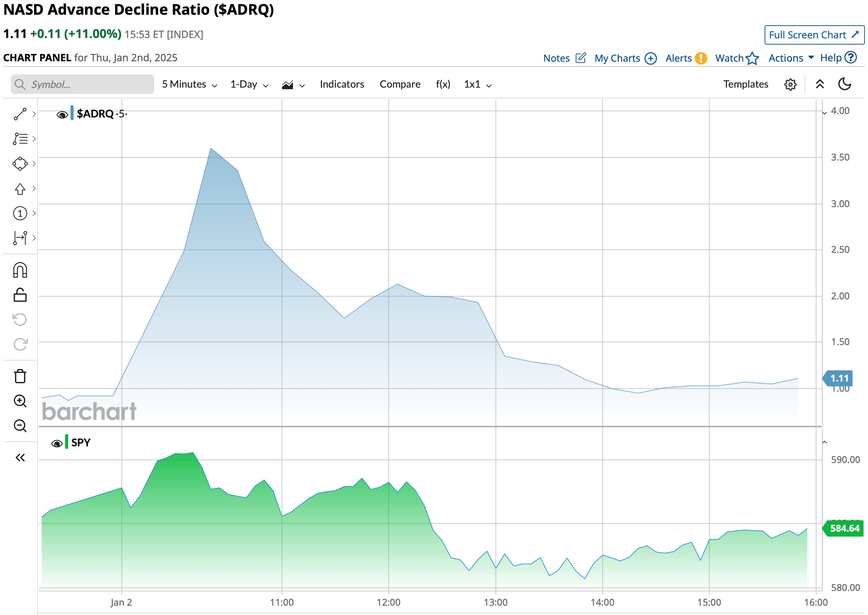Open the 1-Day period dropdown
This screenshot has width=868, height=615.
pos(249,85)
